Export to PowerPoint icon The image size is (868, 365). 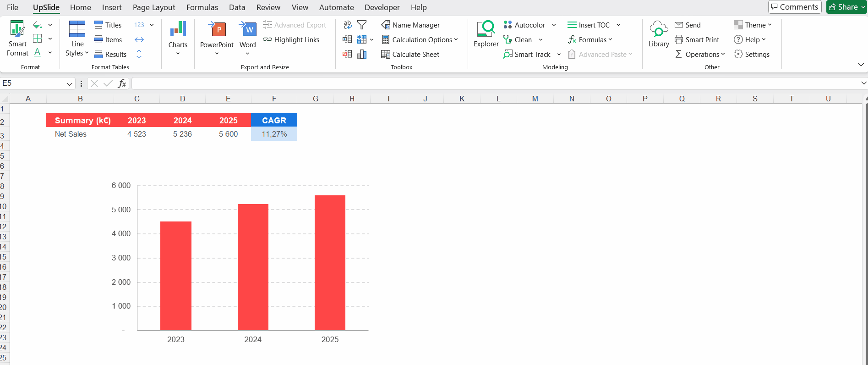click(217, 29)
